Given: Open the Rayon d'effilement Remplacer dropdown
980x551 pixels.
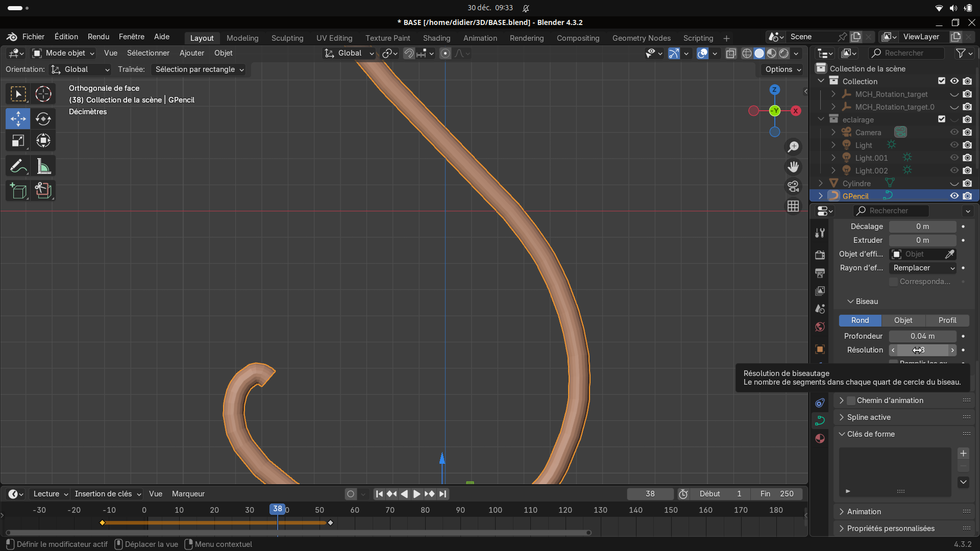Looking at the screenshot, I should pyautogui.click(x=923, y=268).
